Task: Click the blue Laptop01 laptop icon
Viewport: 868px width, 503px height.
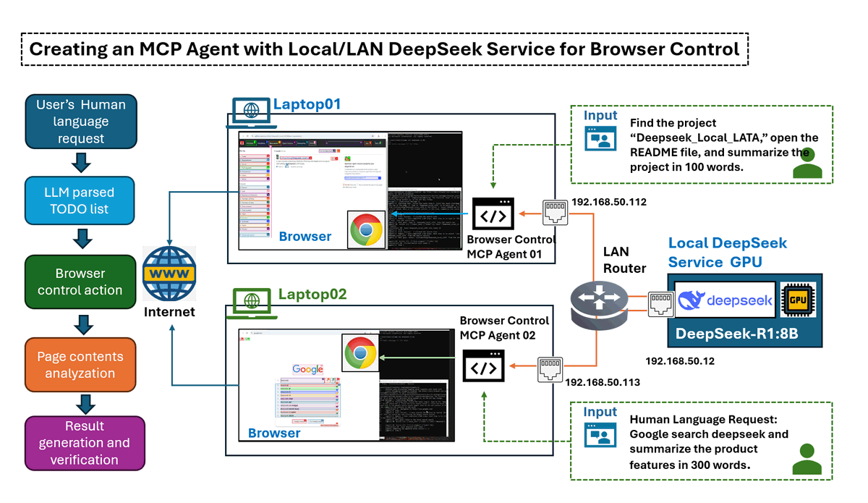Action: point(250,111)
